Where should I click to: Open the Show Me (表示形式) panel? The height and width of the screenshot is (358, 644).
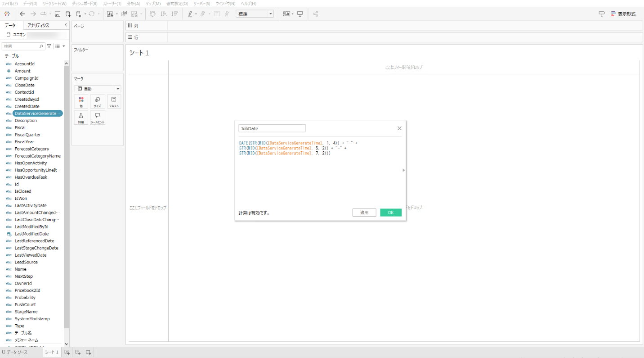coord(623,14)
